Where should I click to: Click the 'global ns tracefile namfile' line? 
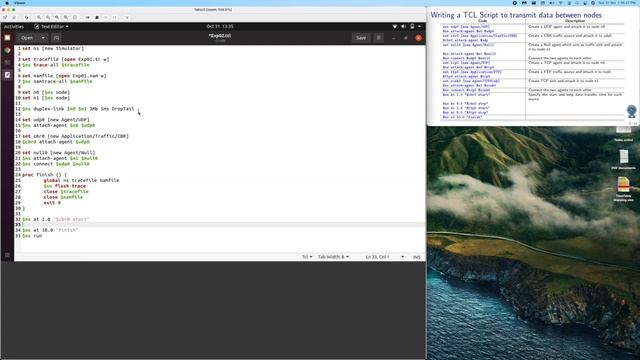81,180
